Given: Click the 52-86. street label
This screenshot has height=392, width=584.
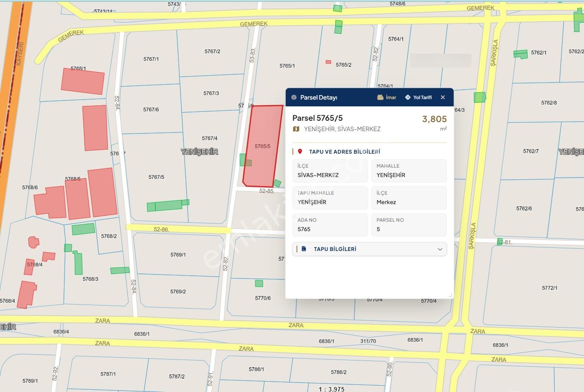Looking at the screenshot, I should 161,229.
